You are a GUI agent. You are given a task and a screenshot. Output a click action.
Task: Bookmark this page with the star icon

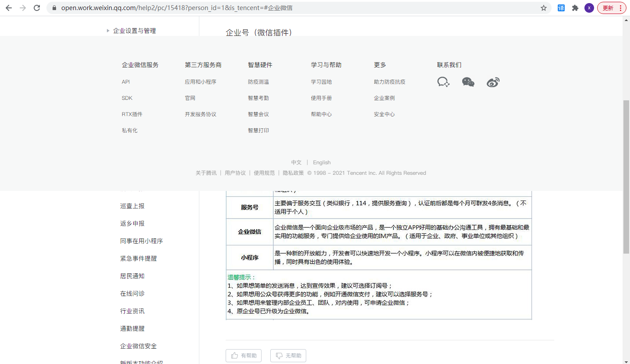coord(544,8)
